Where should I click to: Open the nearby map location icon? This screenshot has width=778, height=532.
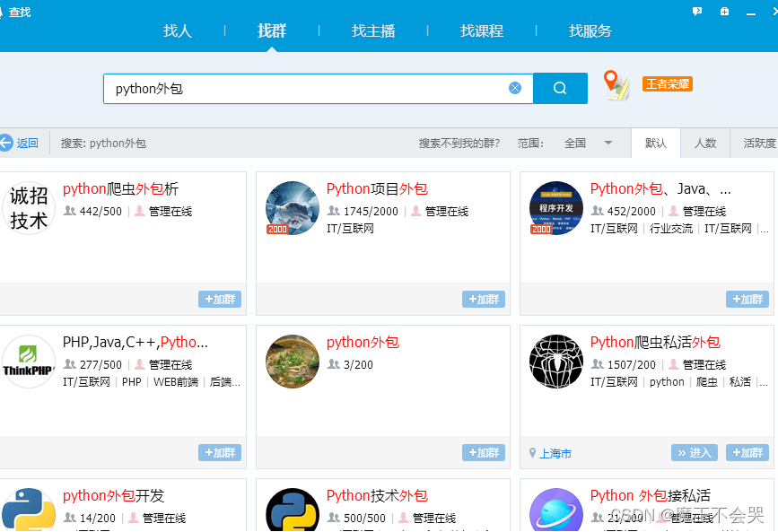(616, 85)
